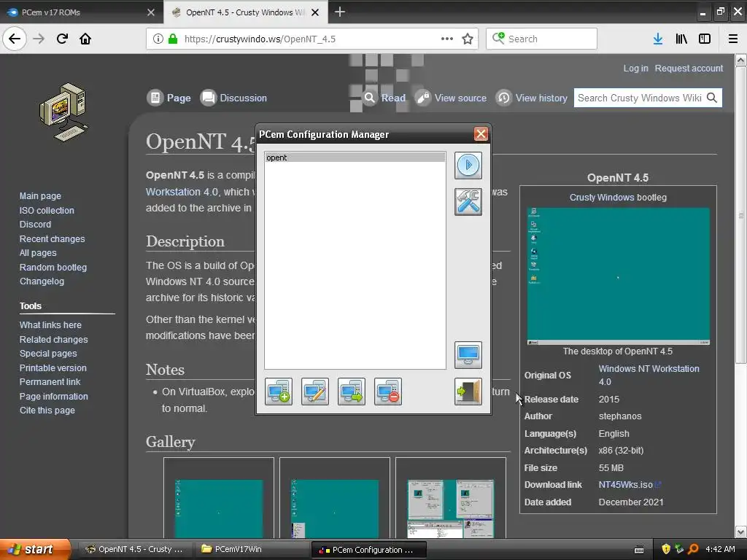This screenshot has height=560, width=747.
Task: Click the wiki search magnifier icon
Action: click(712, 98)
